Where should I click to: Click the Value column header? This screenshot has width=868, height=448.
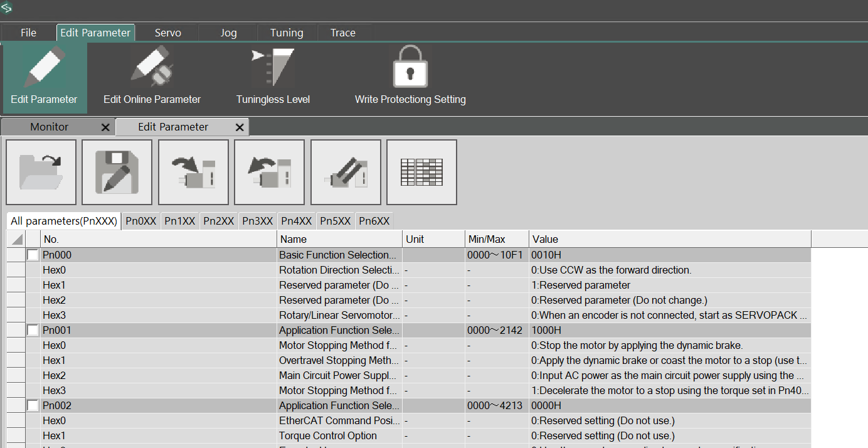pyautogui.click(x=669, y=239)
